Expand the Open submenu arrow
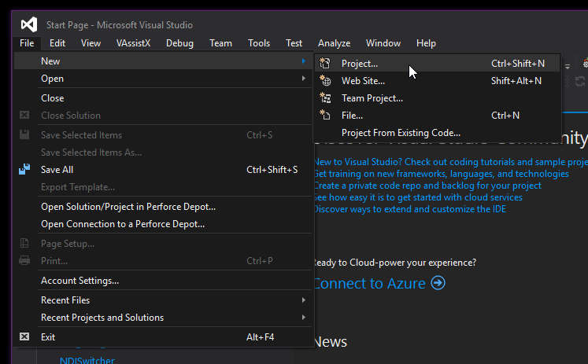Screen dimensions: 588x364 click(303, 79)
